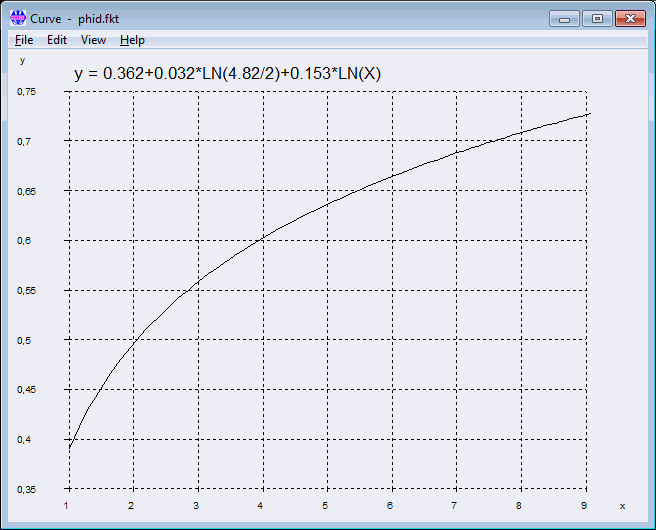This screenshot has height=530, width=656.
Task: Open the View menu
Action: tap(93, 40)
